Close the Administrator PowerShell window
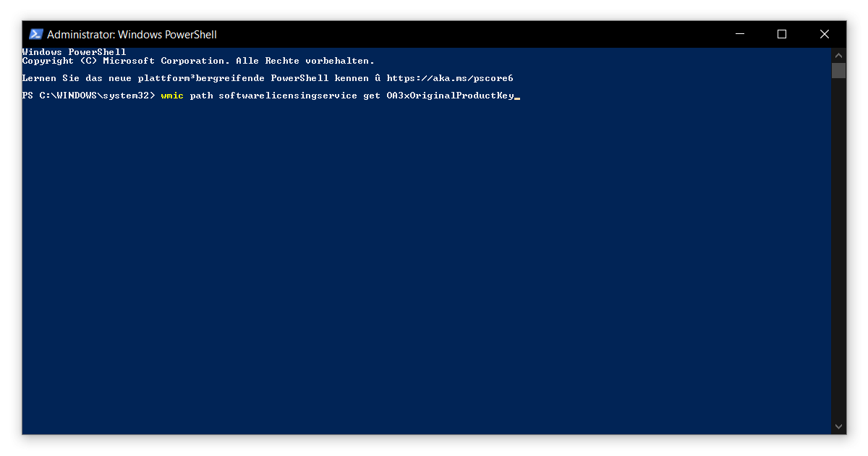The image size is (868, 456). coord(825,34)
